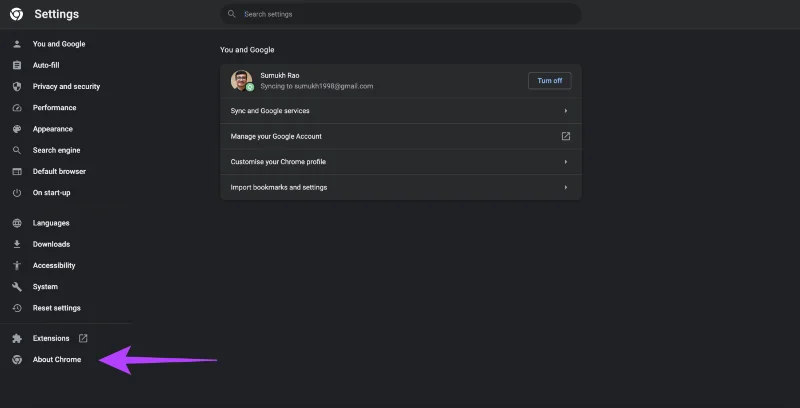This screenshot has height=408, width=800.
Task: Expand the Import bookmarks and settings chevron
Action: (x=566, y=187)
